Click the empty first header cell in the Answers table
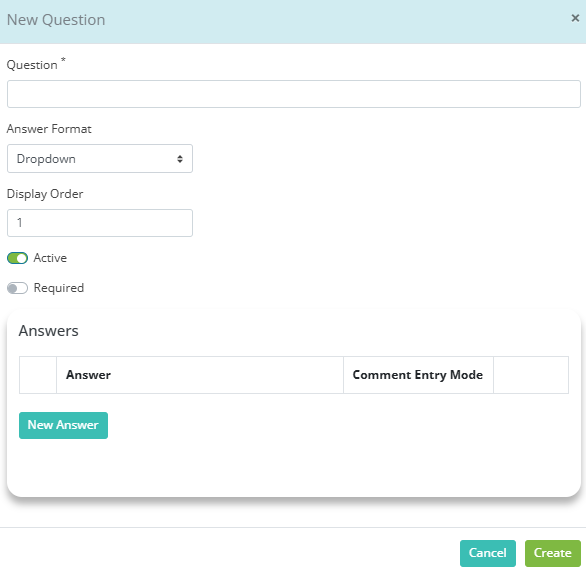The height and width of the screenshot is (572, 586). click(x=38, y=375)
